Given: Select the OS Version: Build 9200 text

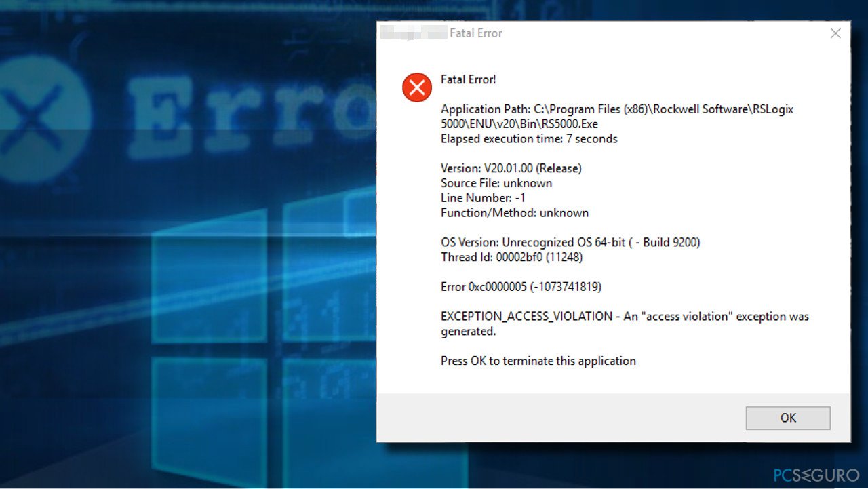Looking at the screenshot, I should click(x=571, y=242).
